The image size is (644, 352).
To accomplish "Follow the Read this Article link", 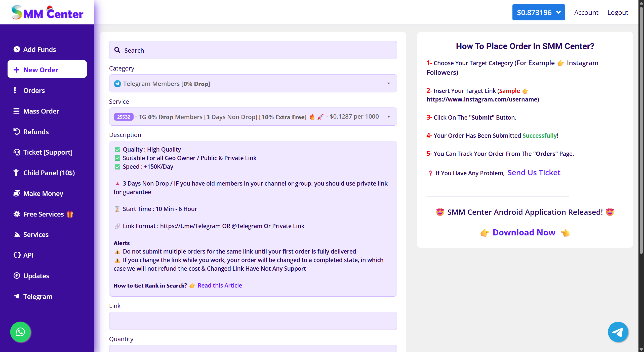I will click(x=220, y=285).
